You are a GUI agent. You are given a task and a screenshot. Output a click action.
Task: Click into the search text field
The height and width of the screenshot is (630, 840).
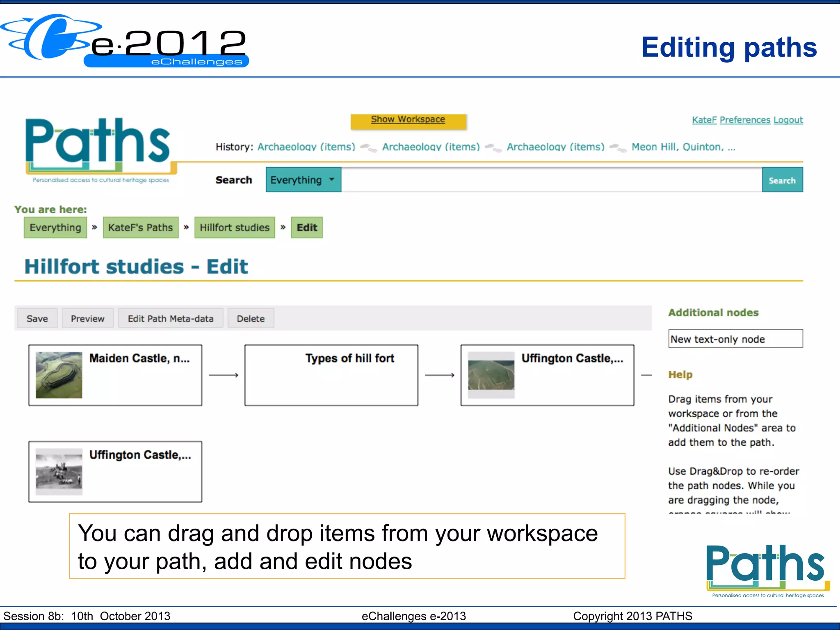pyautogui.click(x=552, y=180)
